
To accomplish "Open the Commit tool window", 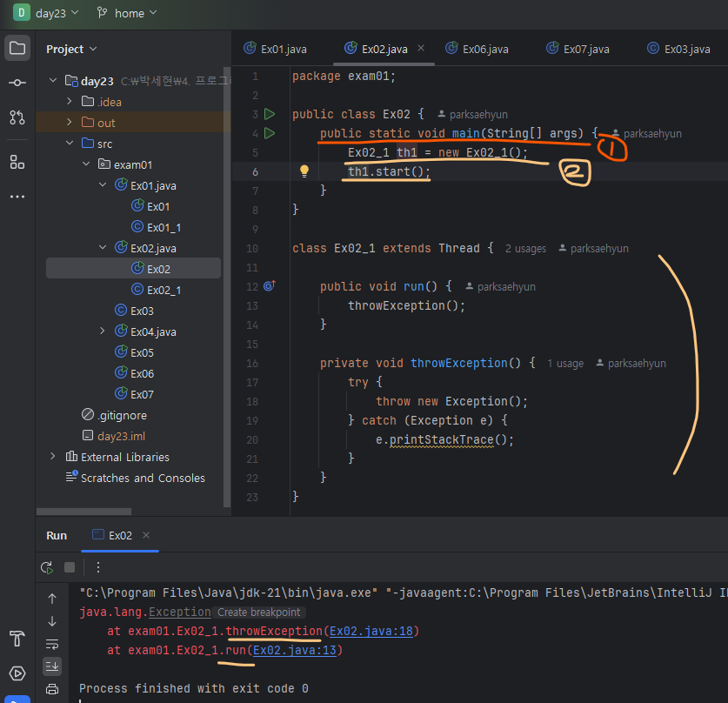I will tap(17, 83).
